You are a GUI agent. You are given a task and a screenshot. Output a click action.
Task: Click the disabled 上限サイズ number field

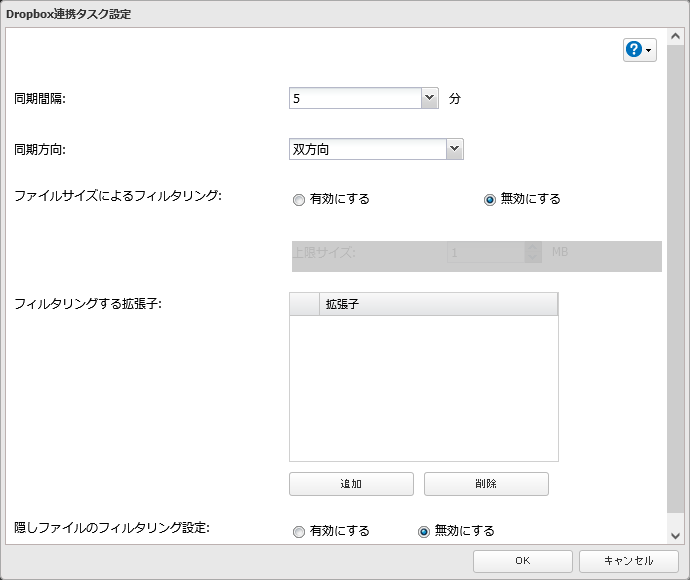[486, 252]
